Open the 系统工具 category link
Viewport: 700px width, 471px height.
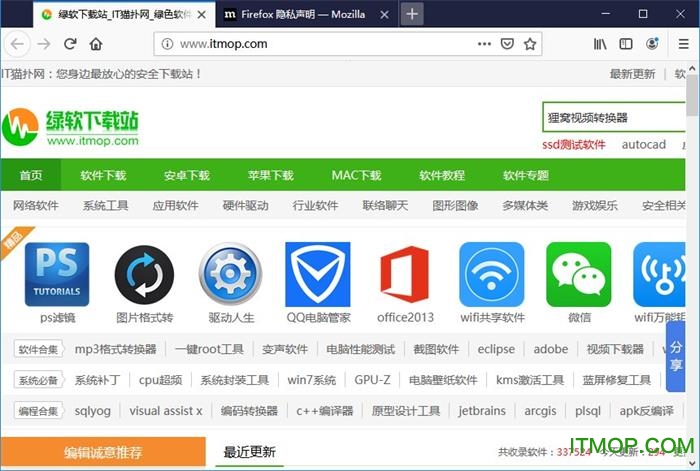coord(105,205)
